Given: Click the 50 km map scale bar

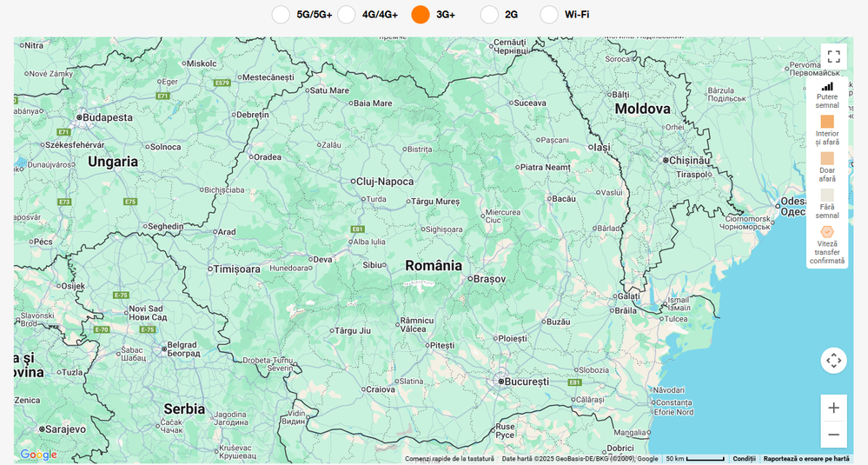Looking at the screenshot, I should coord(695,459).
